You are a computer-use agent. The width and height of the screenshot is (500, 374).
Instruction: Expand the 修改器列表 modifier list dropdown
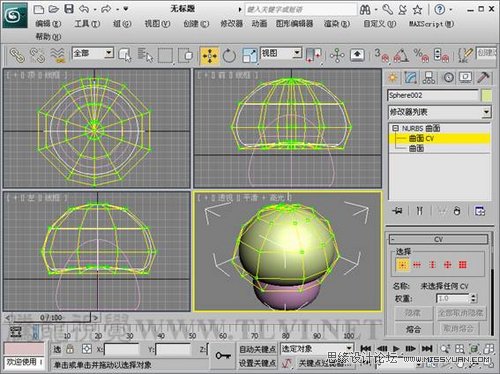[439, 112]
